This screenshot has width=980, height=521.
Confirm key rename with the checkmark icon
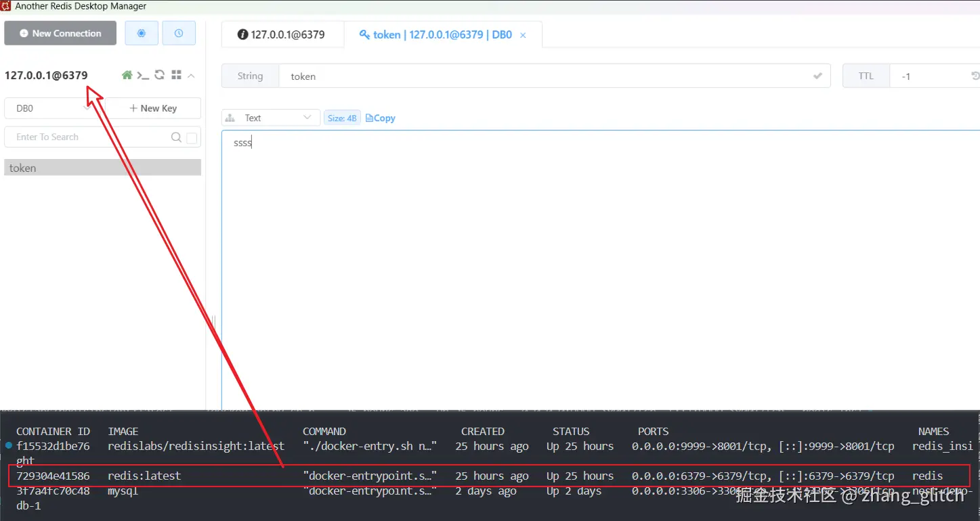[x=817, y=76]
